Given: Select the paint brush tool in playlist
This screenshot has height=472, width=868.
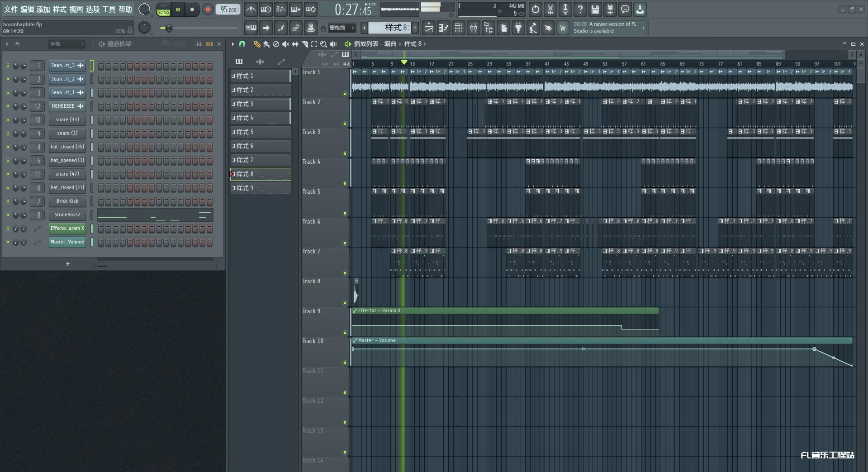Looking at the screenshot, I should click(x=266, y=44).
